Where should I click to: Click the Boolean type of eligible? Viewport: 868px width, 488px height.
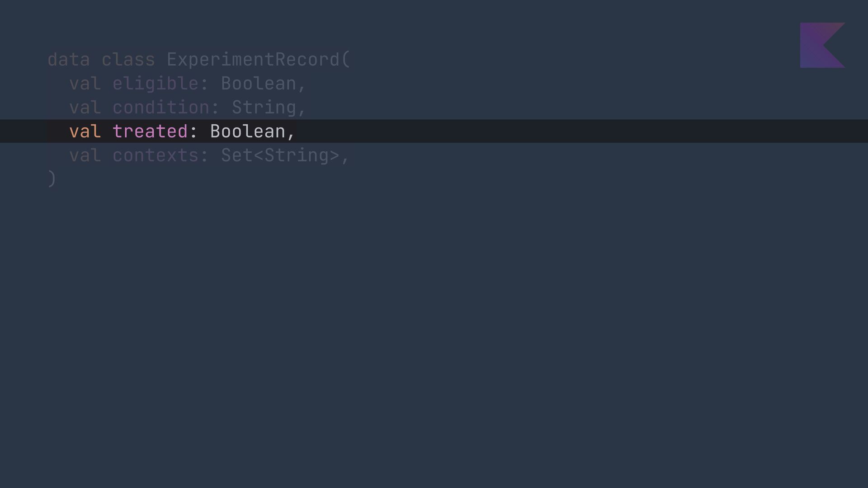(x=259, y=84)
